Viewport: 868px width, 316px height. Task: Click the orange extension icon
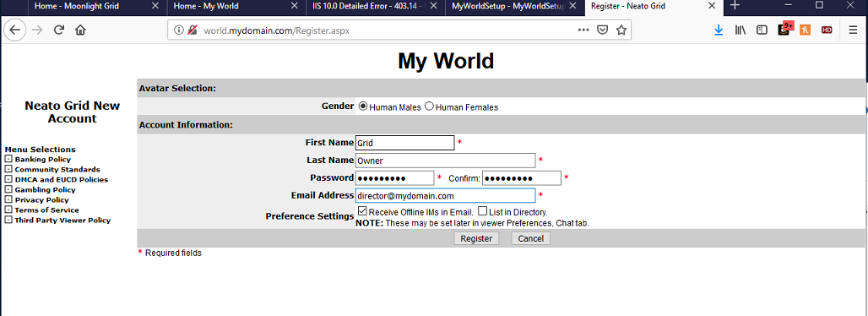click(x=806, y=30)
